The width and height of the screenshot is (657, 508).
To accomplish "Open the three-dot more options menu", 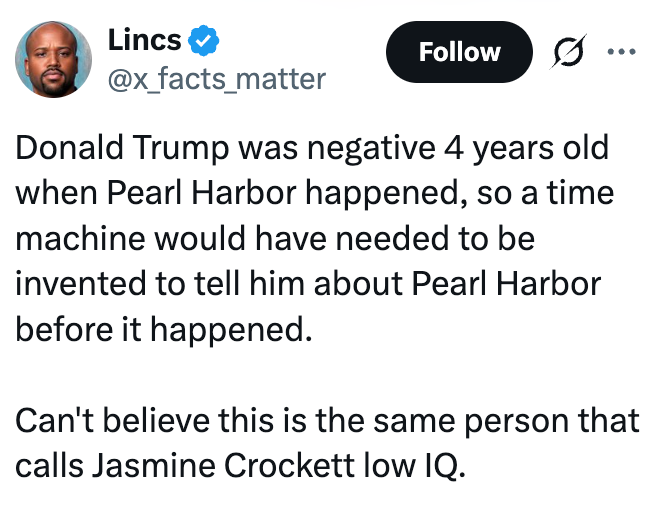I will (x=622, y=51).
